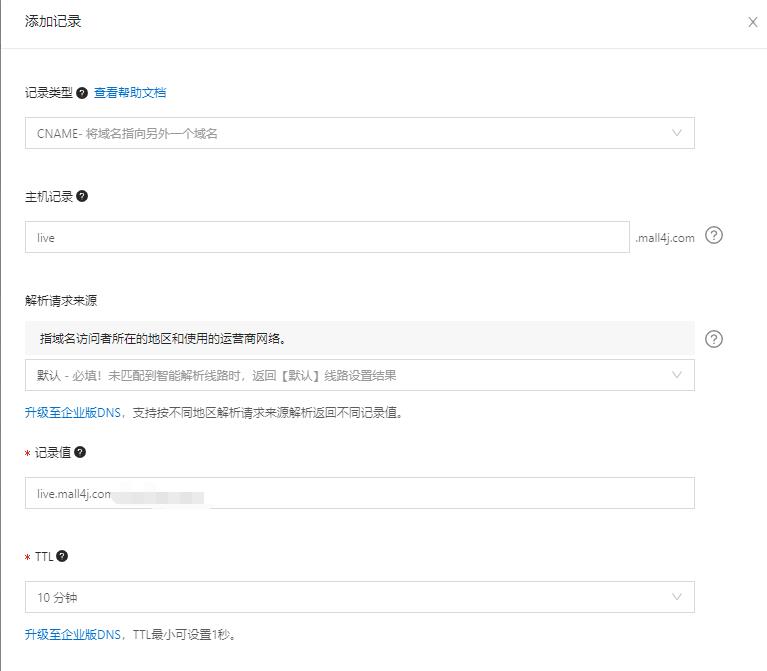Click question circle right of .mall4j.com suffix
The image size is (767, 671).
point(714,236)
